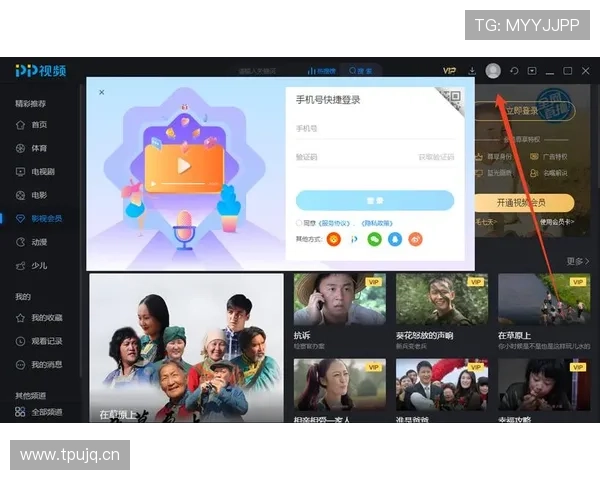Viewport: 600px width, 480px height.
Task: Click the PP视频 logo
Action: (x=41, y=70)
